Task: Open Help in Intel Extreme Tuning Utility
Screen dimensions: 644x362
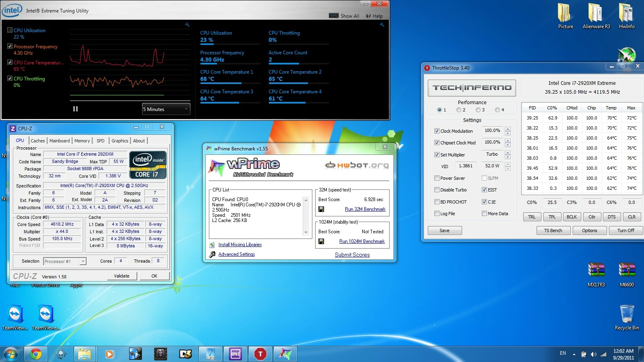Action: pyautogui.click(x=374, y=16)
